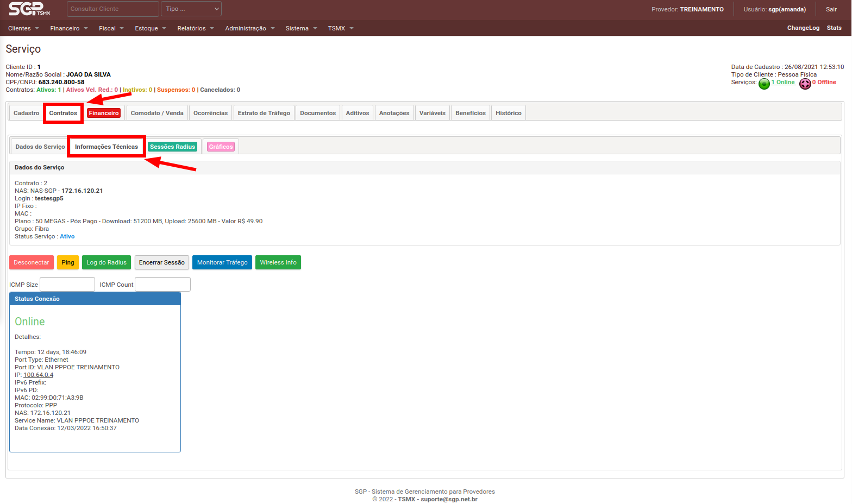Open the Sessões Radius tab
Screen dimensions: 852x504
(172, 147)
